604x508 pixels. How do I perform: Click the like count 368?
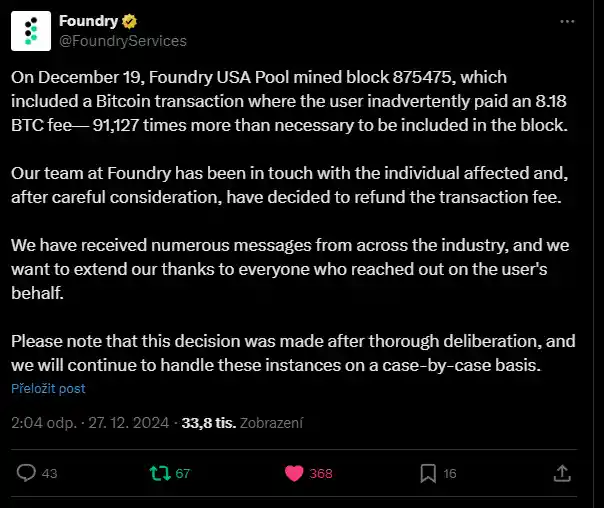(x=321, y=474)
